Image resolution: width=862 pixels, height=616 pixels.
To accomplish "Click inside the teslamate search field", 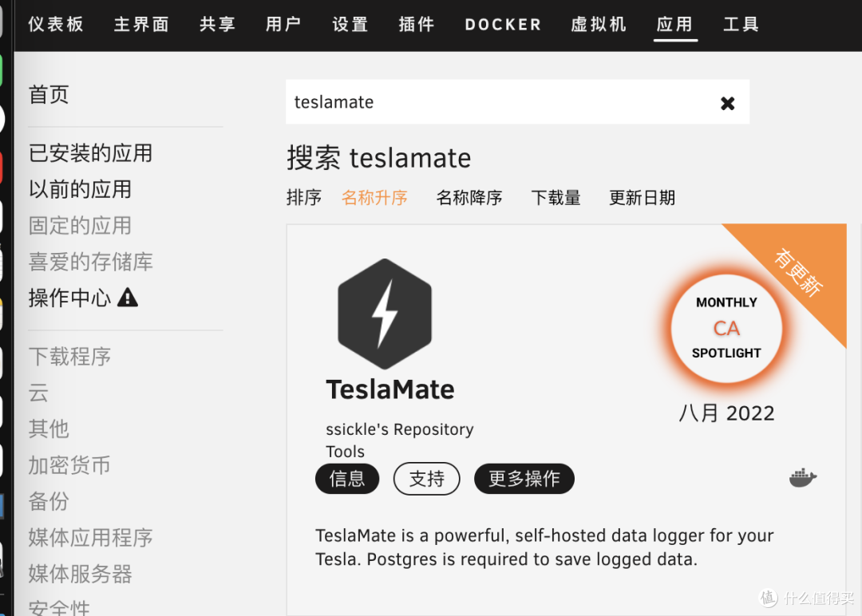I will point(479,102).
